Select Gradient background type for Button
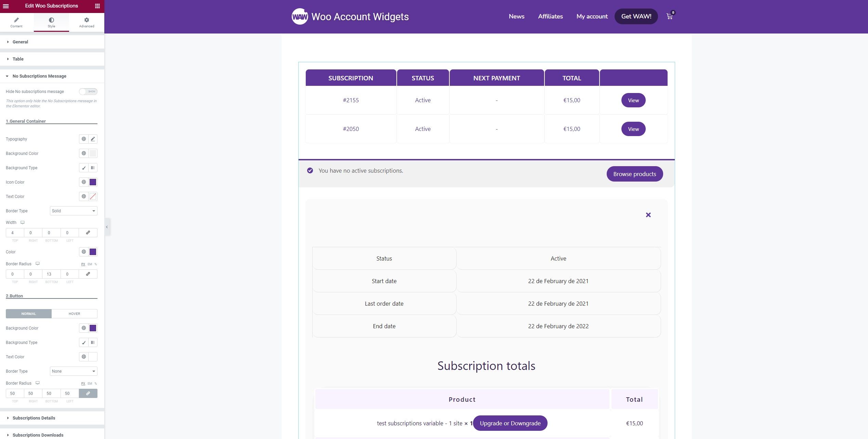Image resolution: width=868 pixels, height=439 pixels. pyautogui.click(x=93, y=343)
